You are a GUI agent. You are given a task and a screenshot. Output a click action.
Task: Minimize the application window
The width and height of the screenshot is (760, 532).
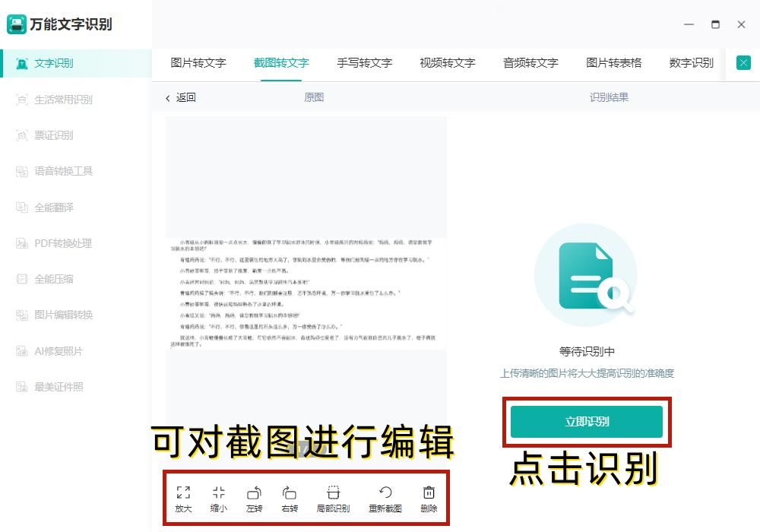(x=689, y=24)
